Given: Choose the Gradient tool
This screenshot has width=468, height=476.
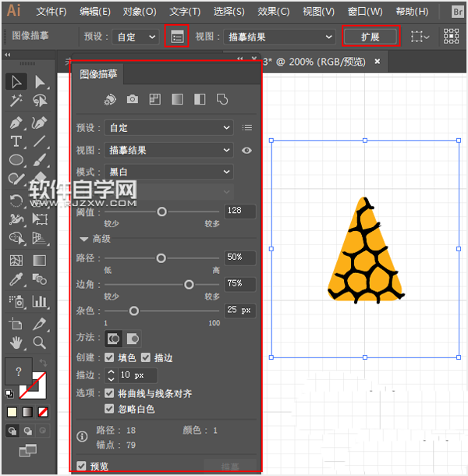Looking at the screenshot, I should click(x=40, y=261).
